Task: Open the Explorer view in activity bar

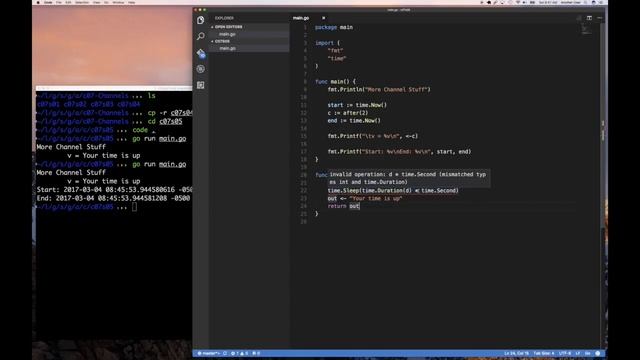Action: (200, 20)
